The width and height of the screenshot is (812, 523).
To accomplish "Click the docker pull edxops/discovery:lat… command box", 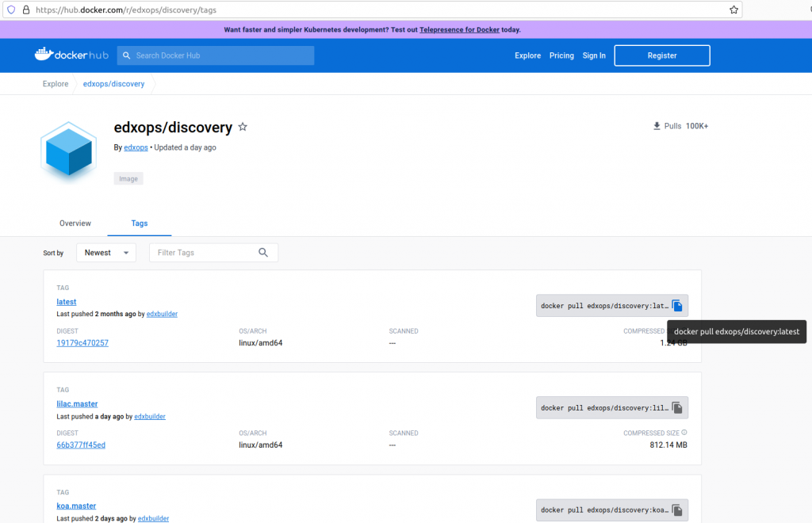I will pyautogui.click(x=612, y=306).
